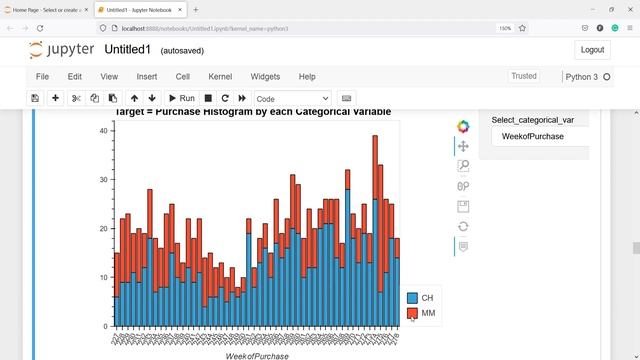Cut selected cells with scissors icon
Image resolution: width=640 pixels, height=360 pixels.
click(76, 98)
